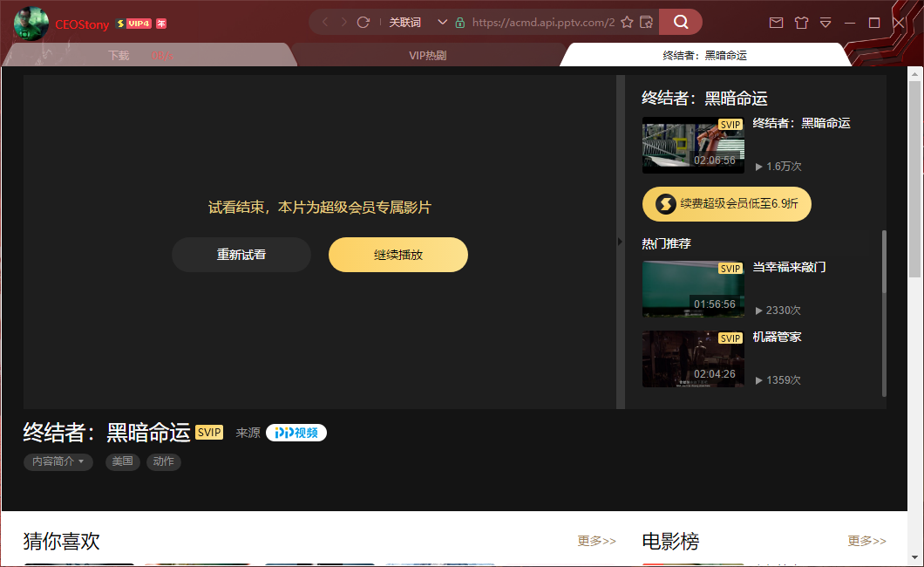The width and height of the screenshot is (924, 567).
Task: Switch to the 下载 tab
Action: coord(119,55)
